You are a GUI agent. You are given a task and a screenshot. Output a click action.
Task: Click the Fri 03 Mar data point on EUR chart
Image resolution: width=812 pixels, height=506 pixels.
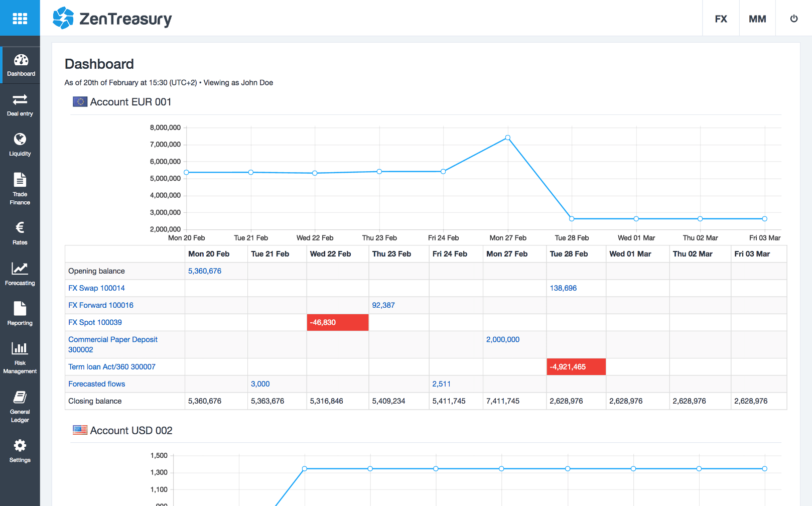[x=765, y=219]
